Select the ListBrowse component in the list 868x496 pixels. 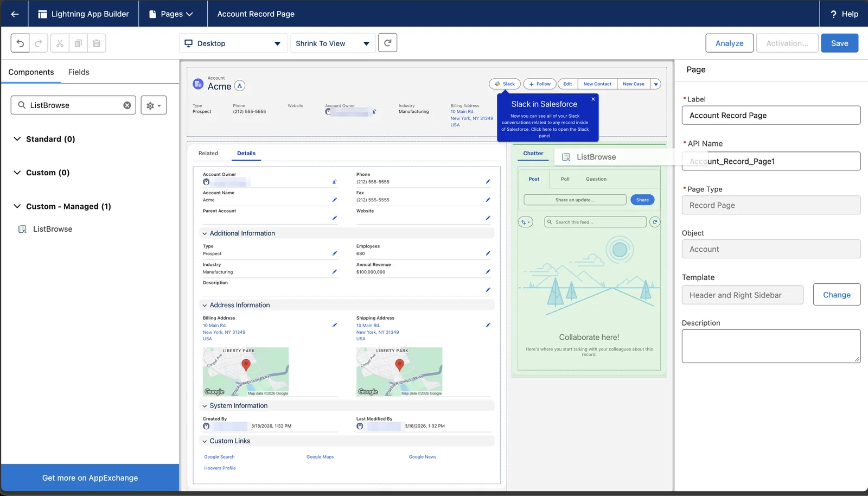(52, 229)
